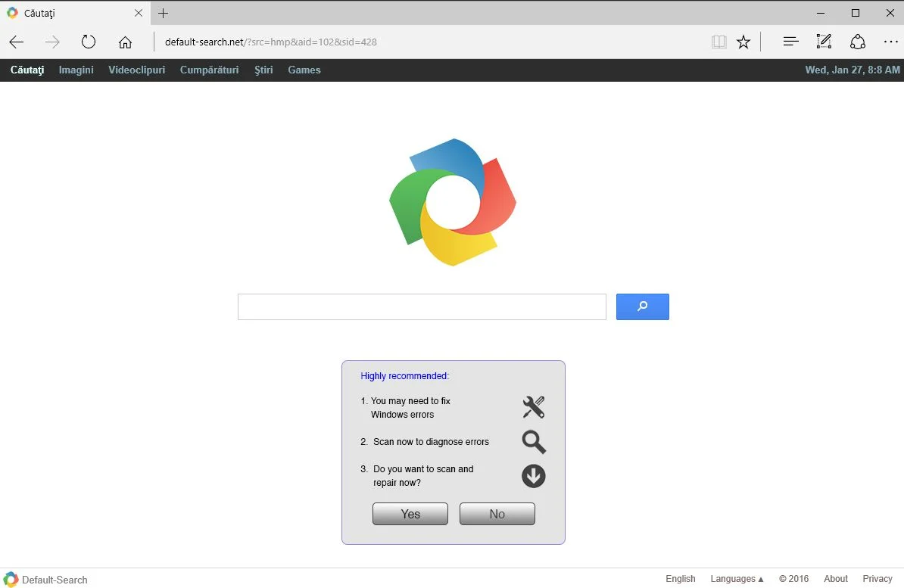Open reading view icon
The height and width of the screenshot is (588, 904).
coord(719,42)
